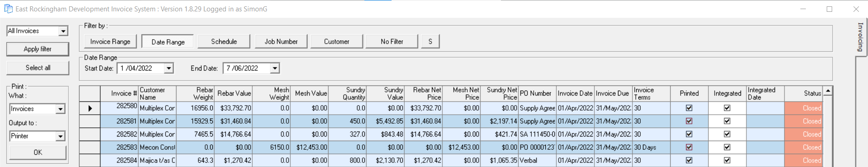Select invoice number cell 282583
868x167 pixels.
(x=119, y=147)
